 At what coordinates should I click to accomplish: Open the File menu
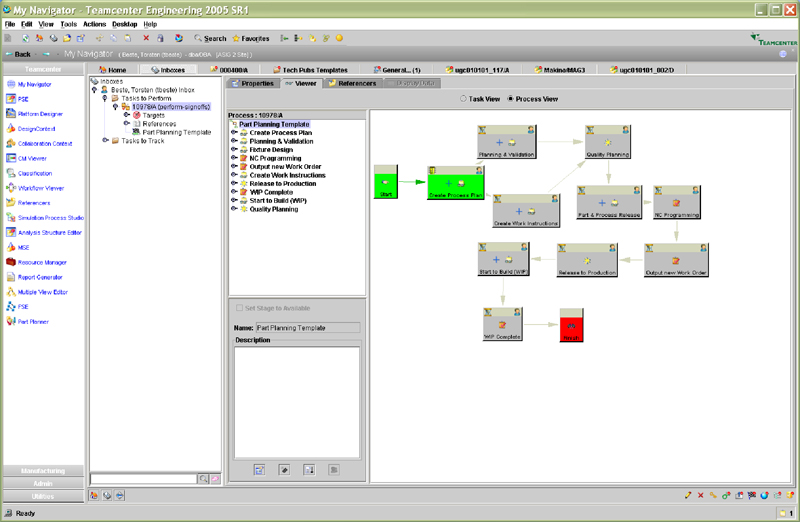point(10,24)
